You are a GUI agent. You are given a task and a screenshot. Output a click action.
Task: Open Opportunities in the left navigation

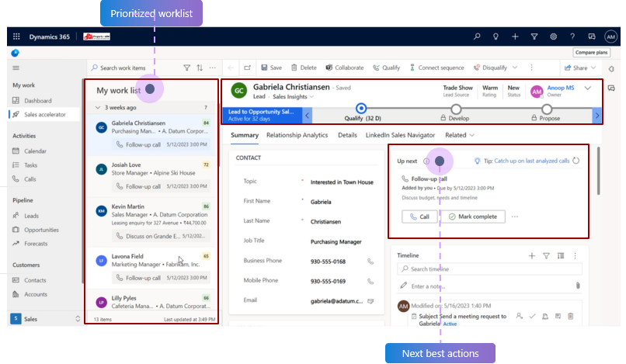(x=41, y=230)
